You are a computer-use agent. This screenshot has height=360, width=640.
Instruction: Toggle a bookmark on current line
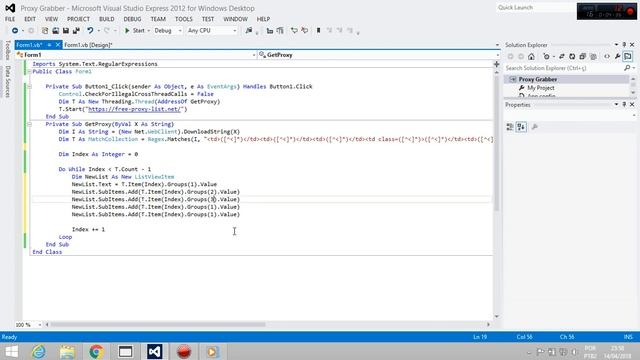coord(318,31)
